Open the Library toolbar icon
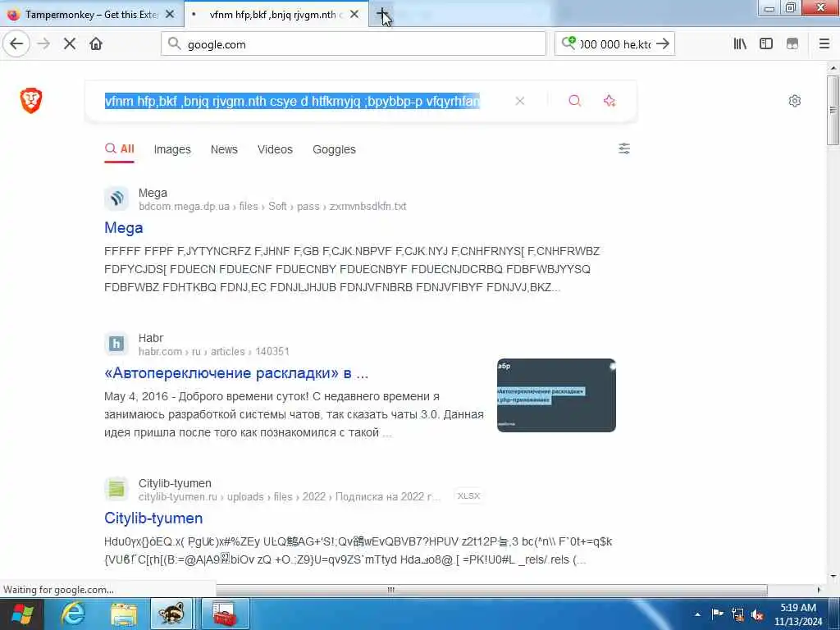Viewport: 840px width, 630px height. 740,44
